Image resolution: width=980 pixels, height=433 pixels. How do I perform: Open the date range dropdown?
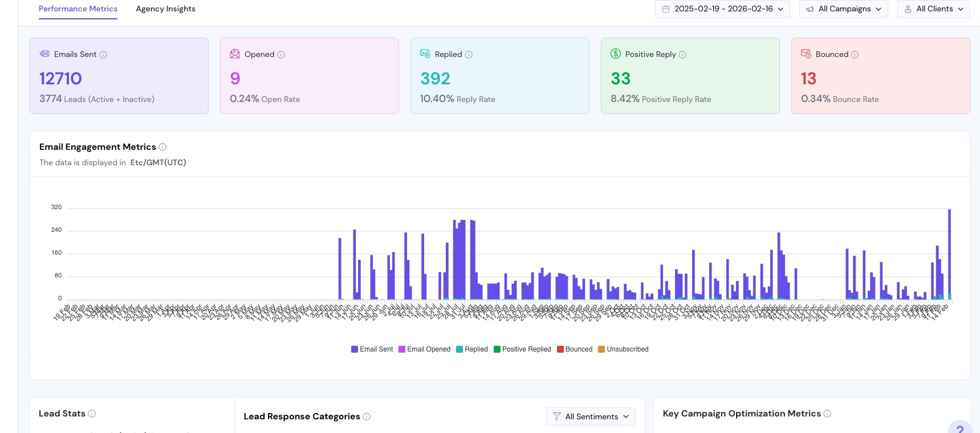(x=722, y=9)
